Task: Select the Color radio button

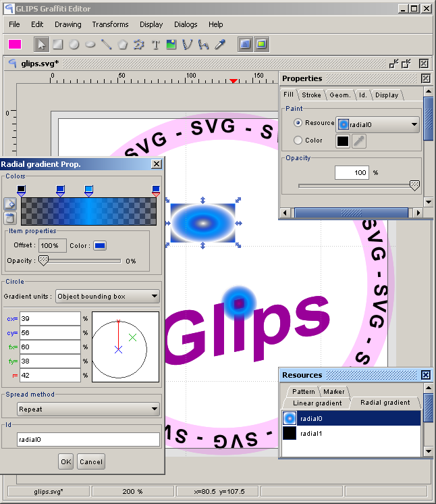Action: [298, 140]
